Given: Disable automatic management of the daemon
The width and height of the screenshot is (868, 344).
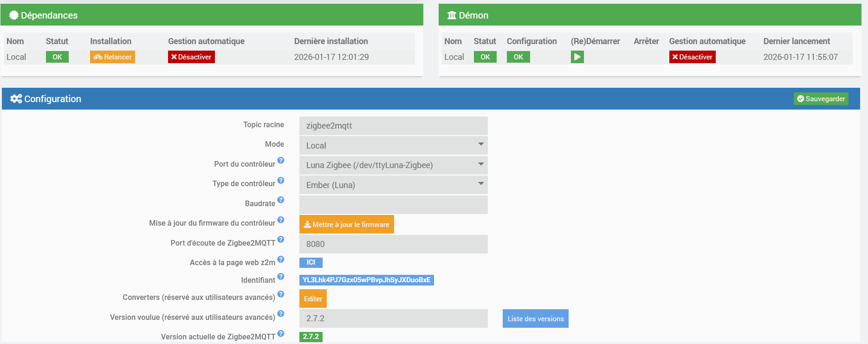Looking at the screenshot, I should [692, 57].
